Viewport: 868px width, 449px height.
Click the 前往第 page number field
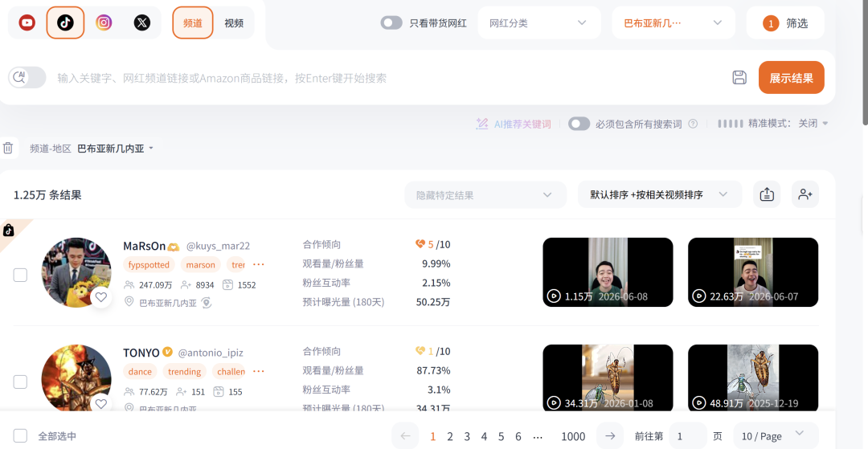coord(687,435)
